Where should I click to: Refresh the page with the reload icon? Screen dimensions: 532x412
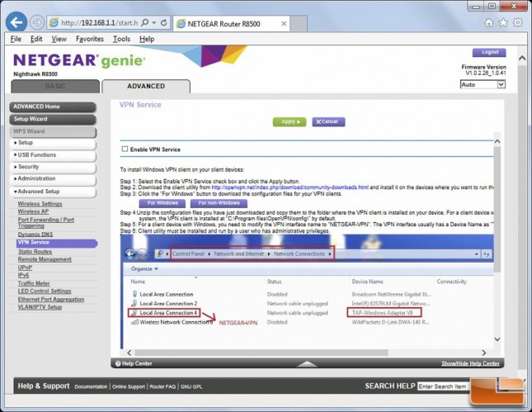coord(163,23)
